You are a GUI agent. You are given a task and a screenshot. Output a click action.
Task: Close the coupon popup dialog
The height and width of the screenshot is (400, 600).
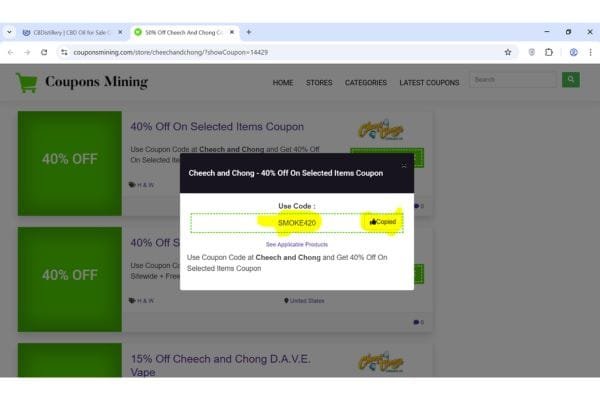coord(404,166)
